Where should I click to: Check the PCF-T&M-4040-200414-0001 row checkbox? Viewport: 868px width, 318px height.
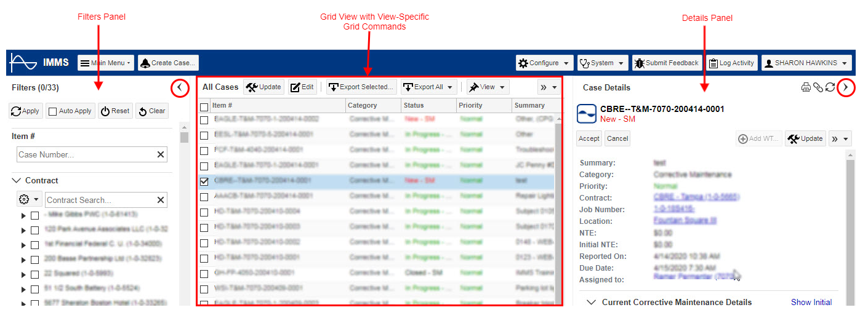204,150
